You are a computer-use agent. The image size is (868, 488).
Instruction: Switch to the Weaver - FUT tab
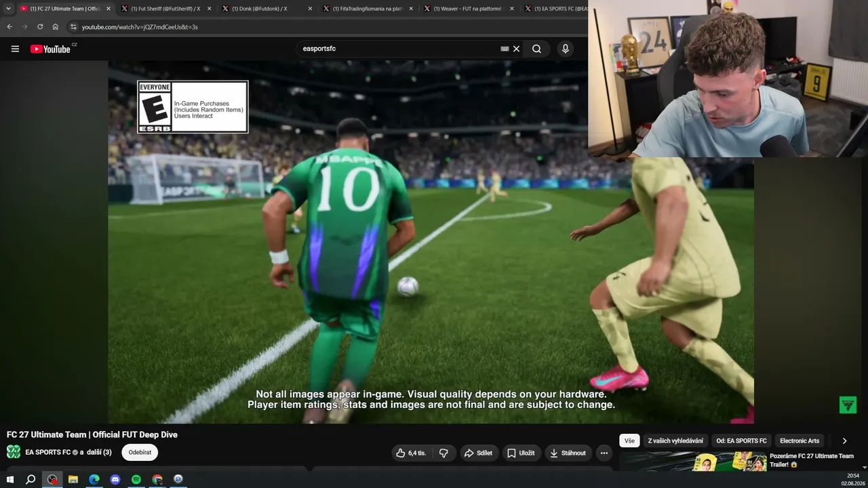pos(469,9)
